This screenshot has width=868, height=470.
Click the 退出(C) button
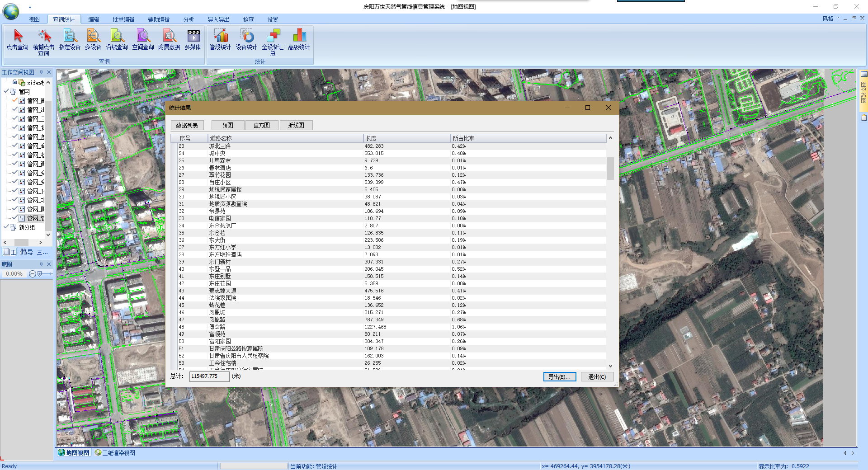point(597,377)
